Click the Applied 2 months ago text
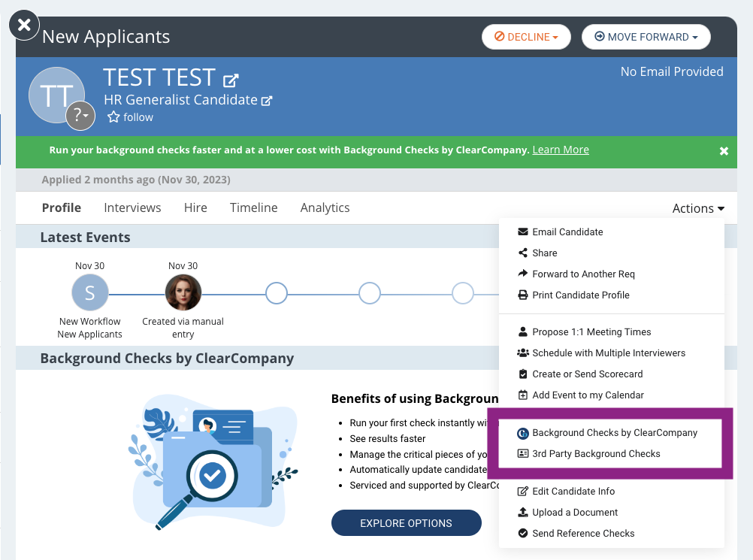753x560 pixels. point(136,180)
